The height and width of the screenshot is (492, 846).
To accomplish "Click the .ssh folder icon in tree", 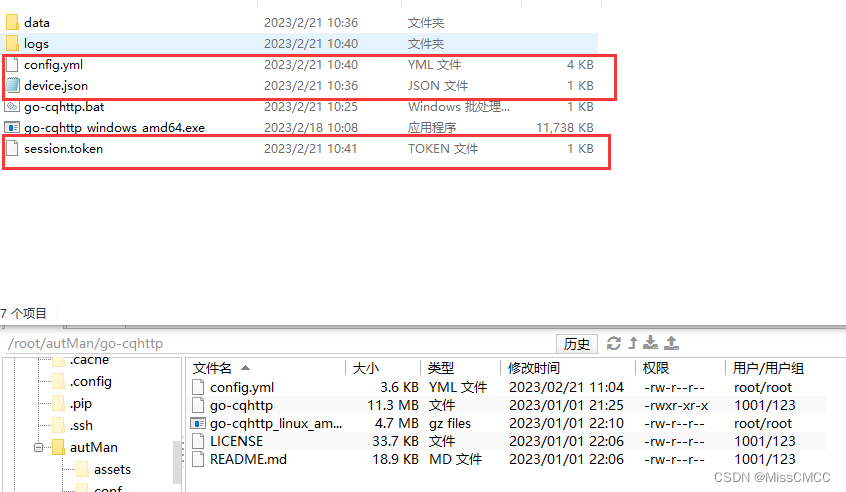I will [59, 425].
